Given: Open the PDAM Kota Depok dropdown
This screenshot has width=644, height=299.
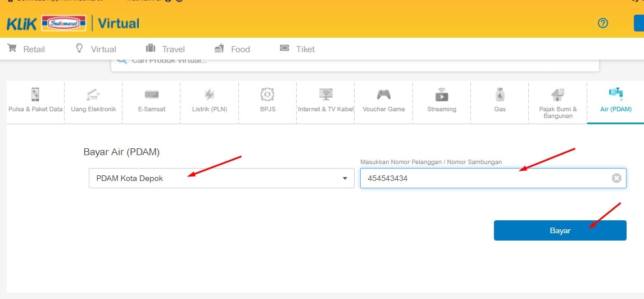Looking at the screenshot, I should tap(221, 178).
